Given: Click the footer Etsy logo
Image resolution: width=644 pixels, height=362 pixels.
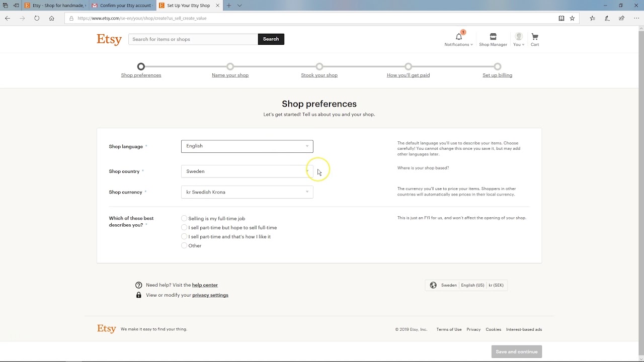Looking at the screenshot, I should [107, 329].
